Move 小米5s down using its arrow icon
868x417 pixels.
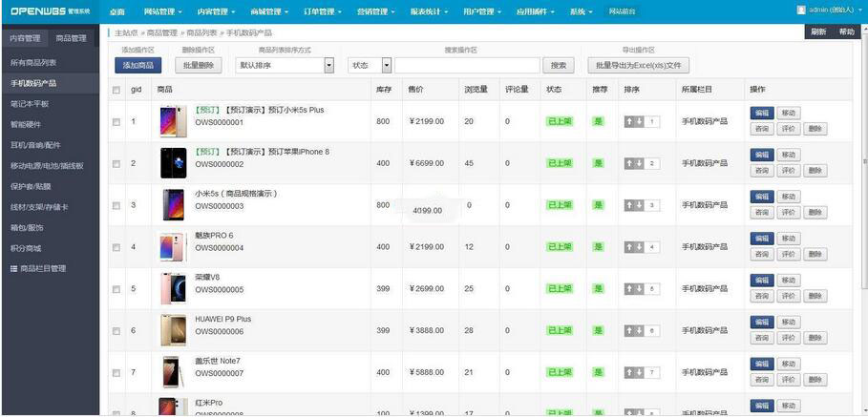tap(639, 205)
